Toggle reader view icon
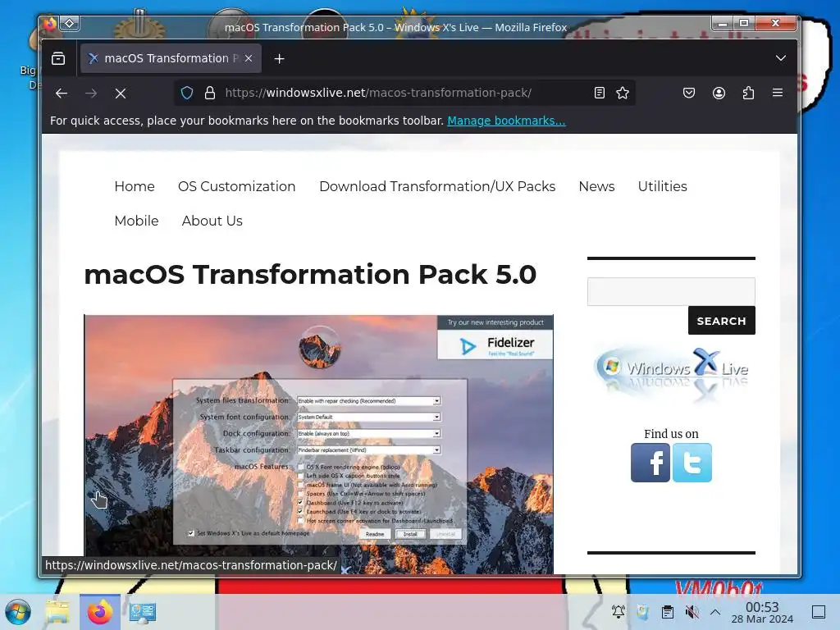This screenshot has width=840, height=630. click(x=600, y=93)
